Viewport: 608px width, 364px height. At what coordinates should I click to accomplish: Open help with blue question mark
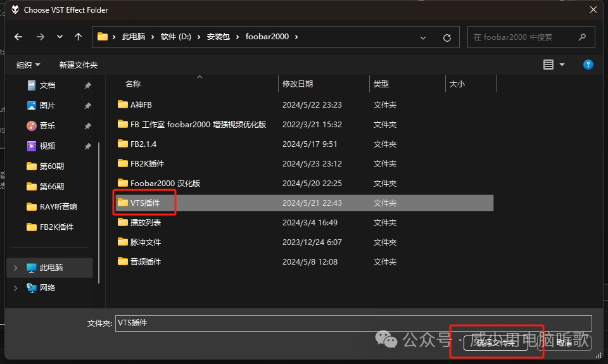[588, 65]
